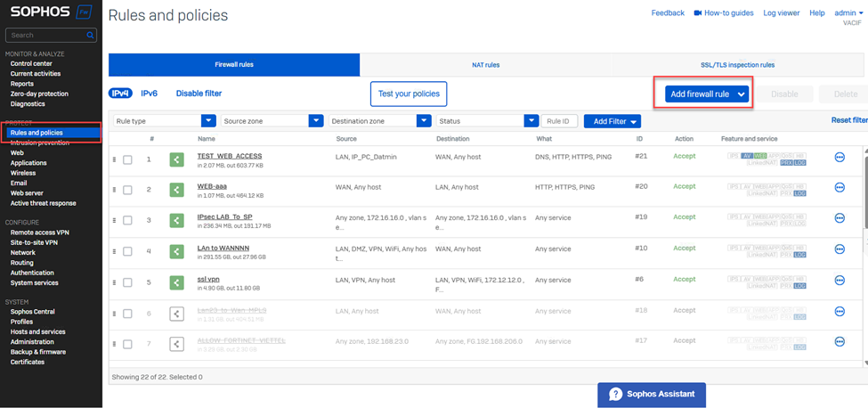Screen dimensions: 868x408
Task: Open more options for rule #21
Action: click(840, 159)
